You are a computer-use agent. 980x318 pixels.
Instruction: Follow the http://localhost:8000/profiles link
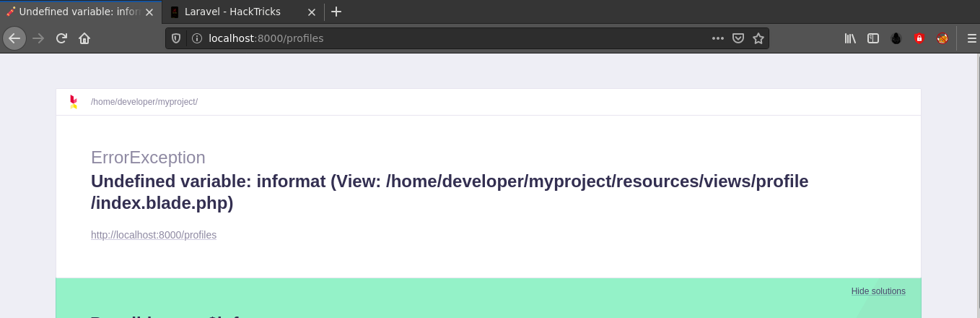pos(154,235)
